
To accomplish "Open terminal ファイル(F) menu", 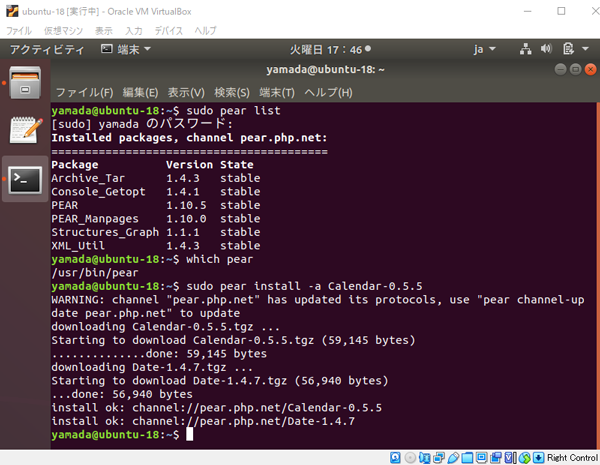I will 85,93.
